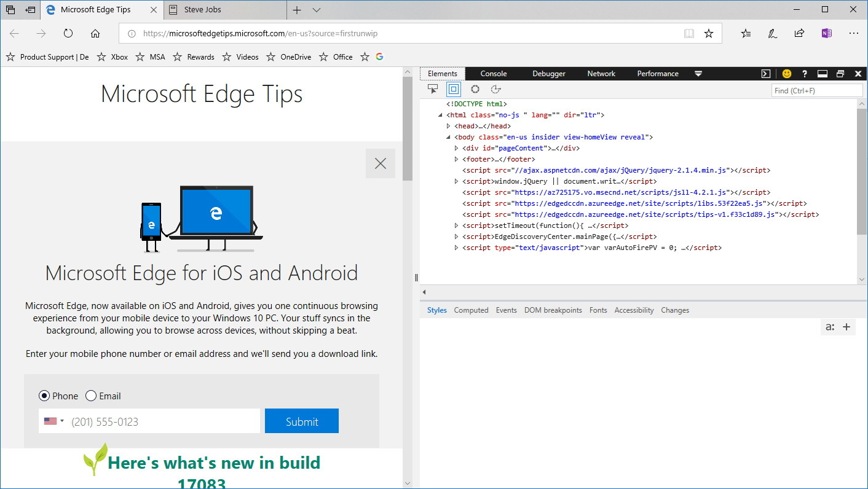This screenshot has height=489, width=868.
Task: Expand the setTimeout script node
Action: 457,225
